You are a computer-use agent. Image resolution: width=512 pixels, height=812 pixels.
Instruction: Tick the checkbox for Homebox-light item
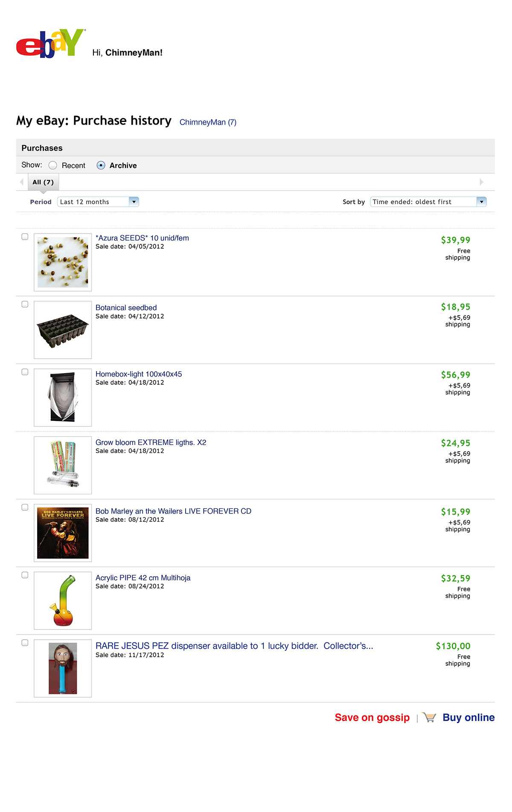(25, 372)
